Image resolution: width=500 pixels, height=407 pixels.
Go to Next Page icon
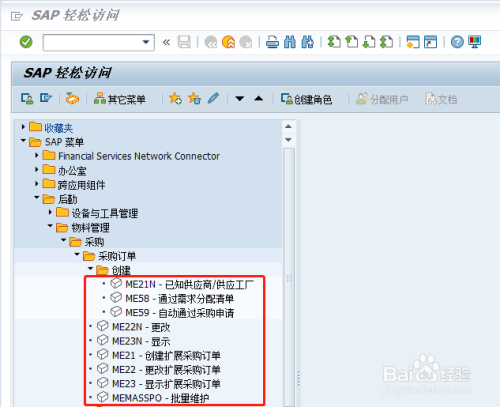coord(369,42)
